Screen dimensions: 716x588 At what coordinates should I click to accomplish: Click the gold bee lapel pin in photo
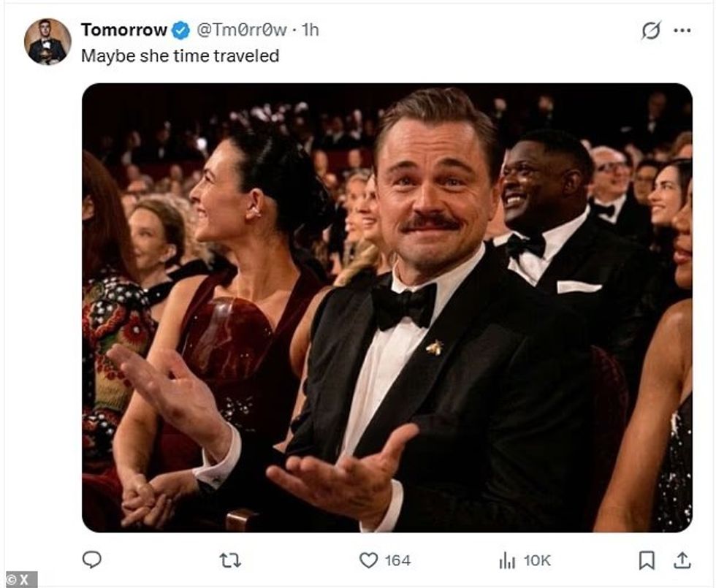[437, 347]
